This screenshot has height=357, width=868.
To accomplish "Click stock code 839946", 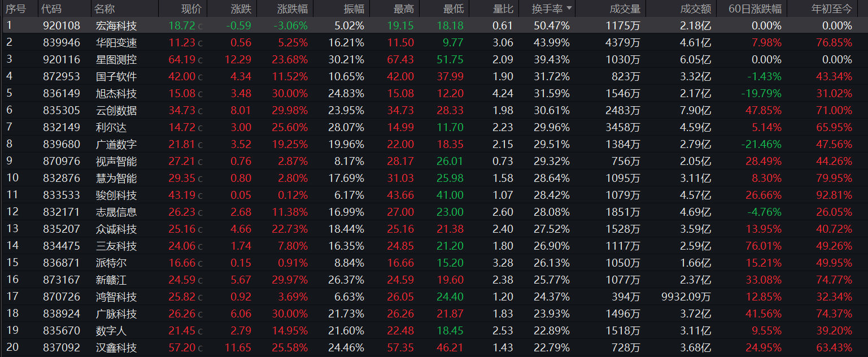I will pos(62,42).
